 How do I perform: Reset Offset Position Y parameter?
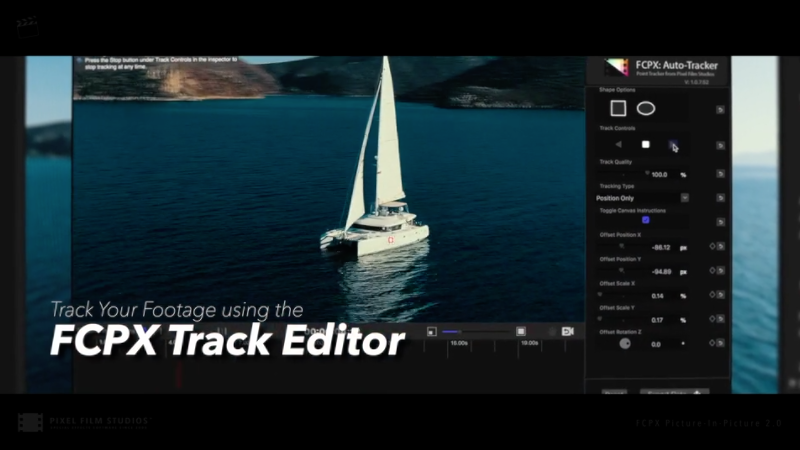pos(720,270)
